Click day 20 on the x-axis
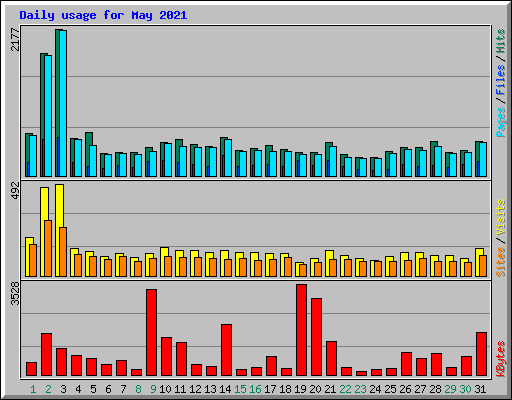This screenshot has width=512, height=400. [315, 389]
